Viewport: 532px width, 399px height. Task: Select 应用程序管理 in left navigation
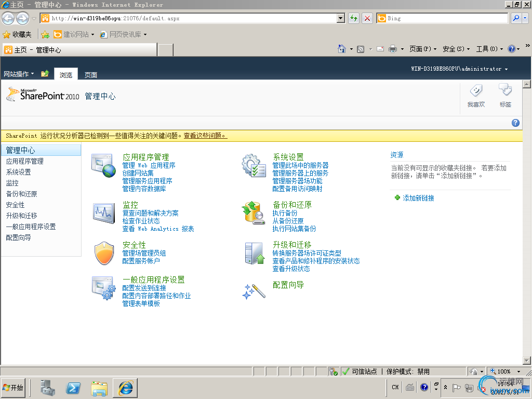pos(25,161)
